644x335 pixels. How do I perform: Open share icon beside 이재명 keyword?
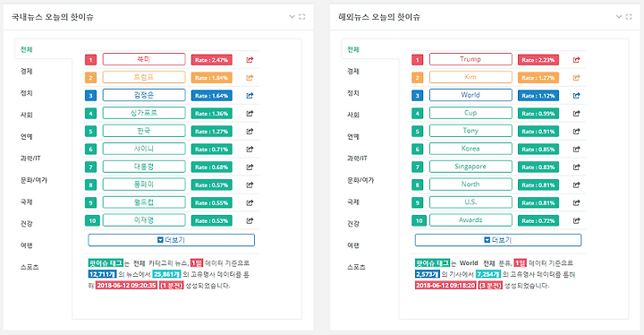coord(250,220)
